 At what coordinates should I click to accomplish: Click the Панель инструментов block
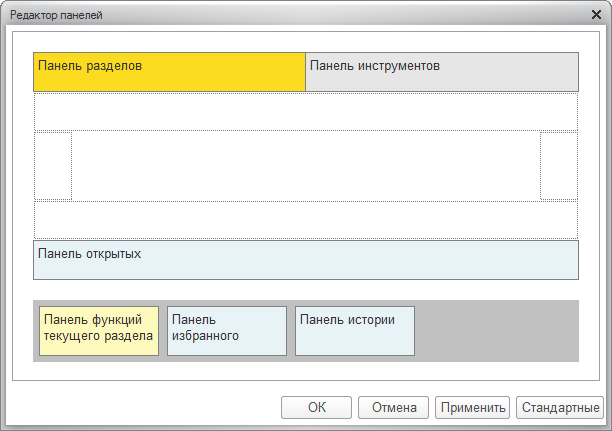pos(441,72)
